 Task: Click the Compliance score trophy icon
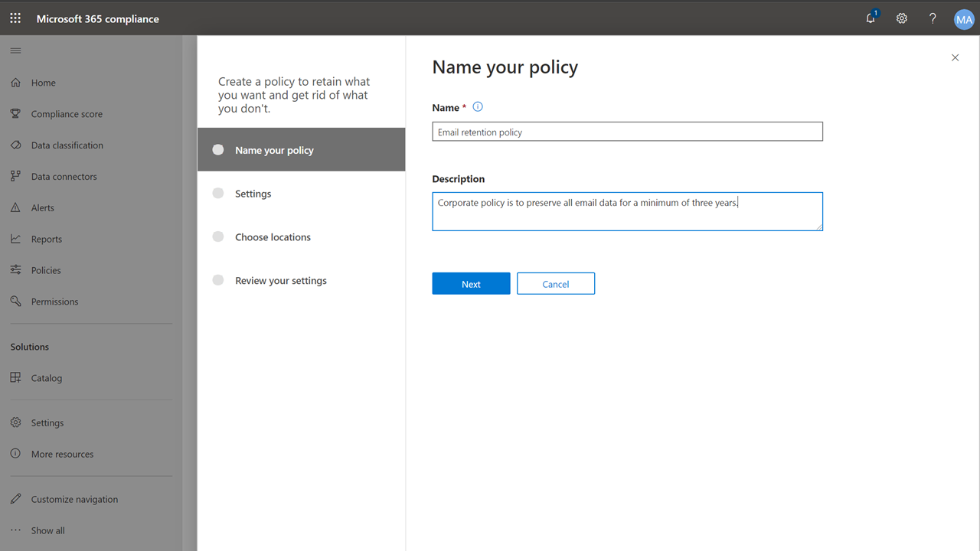tap(15, 113)
